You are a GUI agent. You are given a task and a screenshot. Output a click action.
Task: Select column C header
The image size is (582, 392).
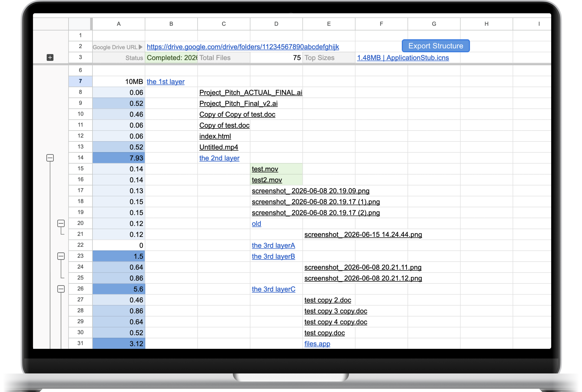point(224,24)
